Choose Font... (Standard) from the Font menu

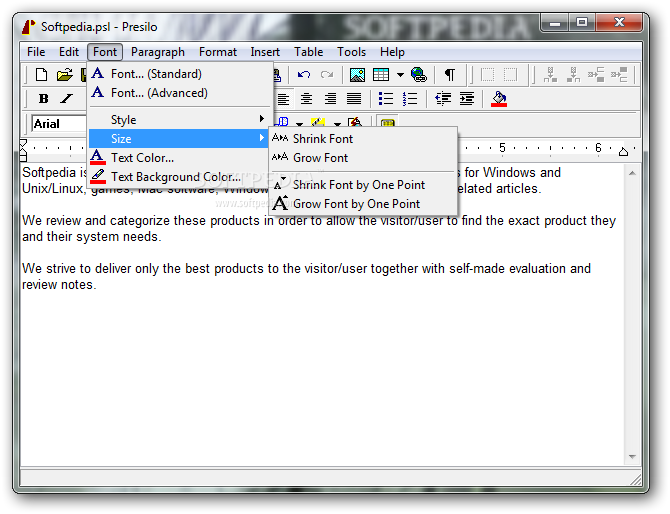179,74
